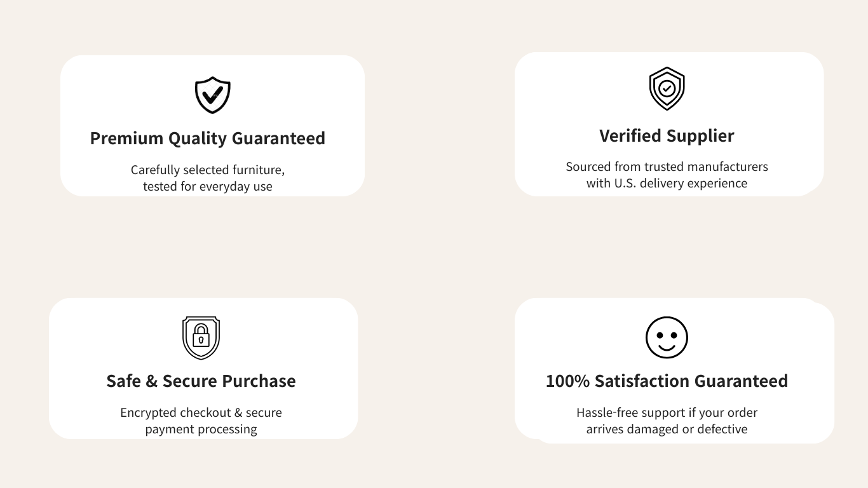Image resolution: width=868 pixels, height=488 pixels.
Task: Click the verified badge shield icon
Action: [x=667, y=89]
